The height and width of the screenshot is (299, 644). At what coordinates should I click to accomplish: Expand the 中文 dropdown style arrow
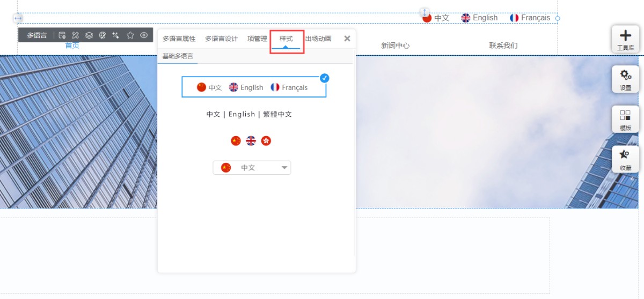[x=284, y=168]
